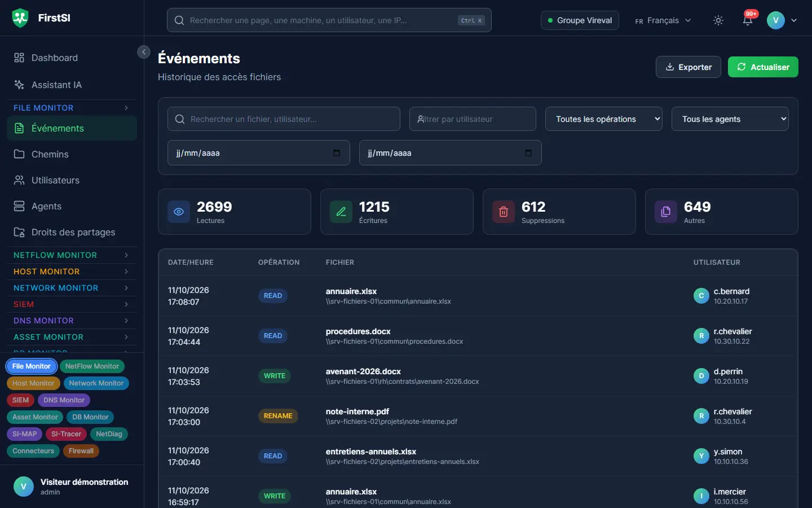Open Droits des partages

pos(72,232)
